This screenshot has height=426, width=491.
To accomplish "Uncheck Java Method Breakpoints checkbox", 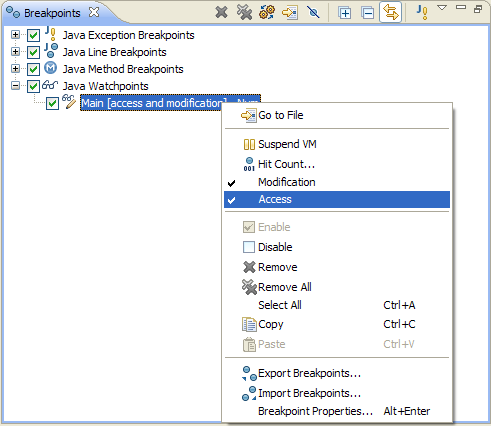I will coord(33,69).
